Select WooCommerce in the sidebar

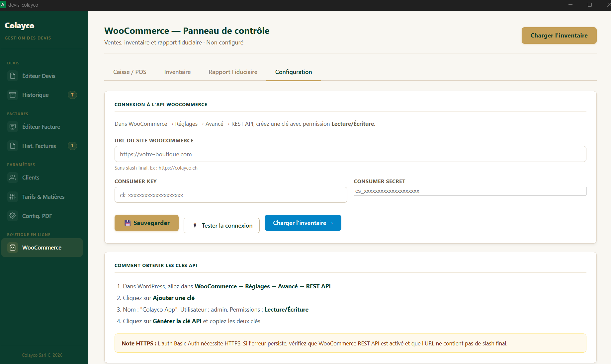pyautogui.click(x=42, y=248)
